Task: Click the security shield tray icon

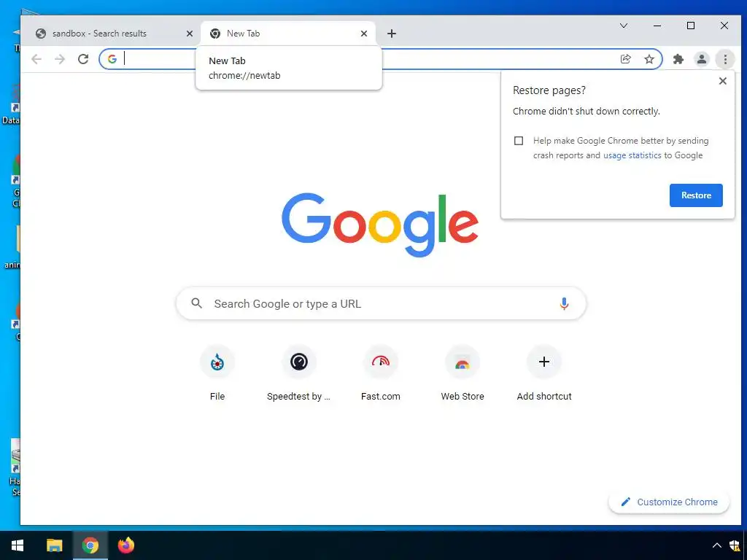Action: point(735,545)
